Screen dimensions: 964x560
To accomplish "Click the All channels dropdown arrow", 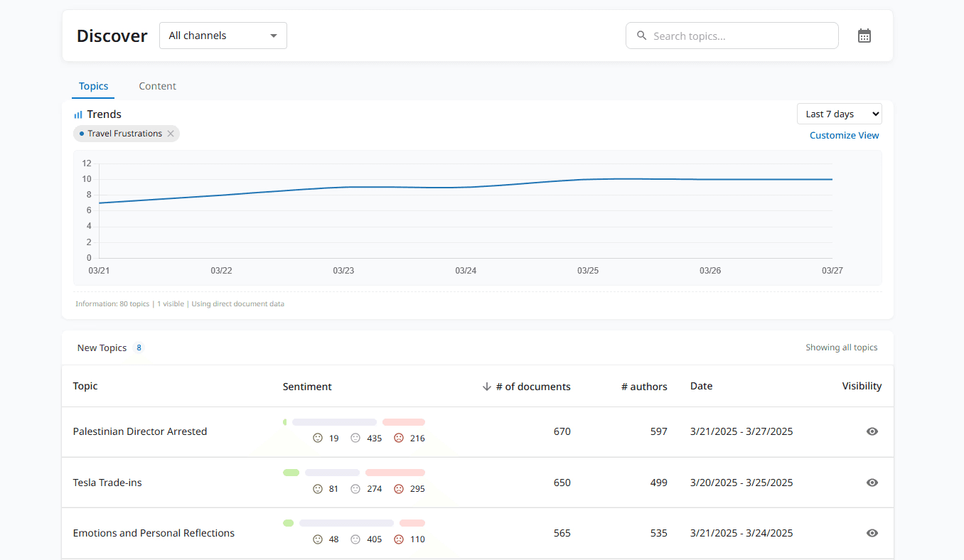I will (274, 36).
